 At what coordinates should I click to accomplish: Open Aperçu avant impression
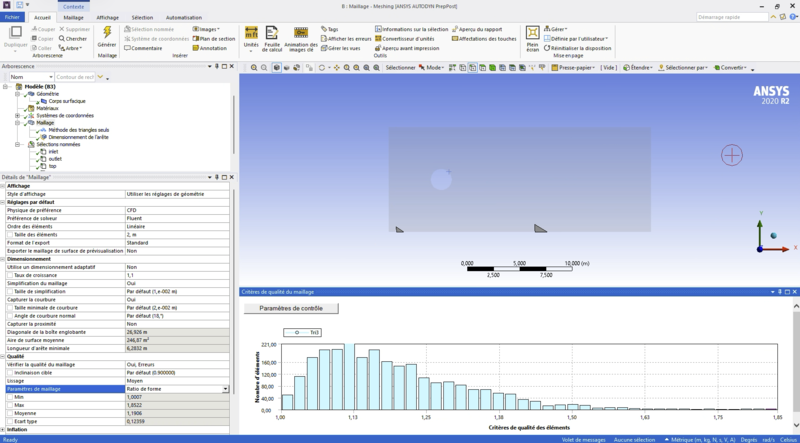[x=407, y=48]
